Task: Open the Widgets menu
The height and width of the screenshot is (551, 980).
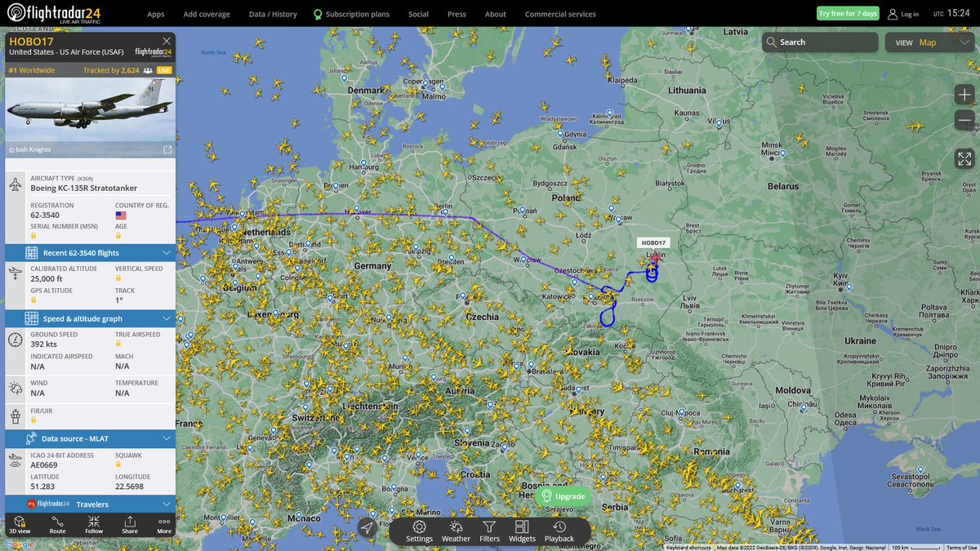Action: tap(522, 531)
